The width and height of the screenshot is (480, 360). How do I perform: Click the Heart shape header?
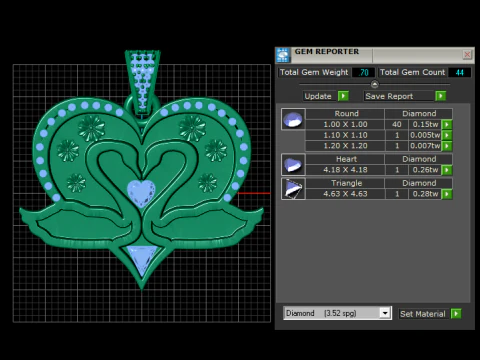tap(345, 159)
